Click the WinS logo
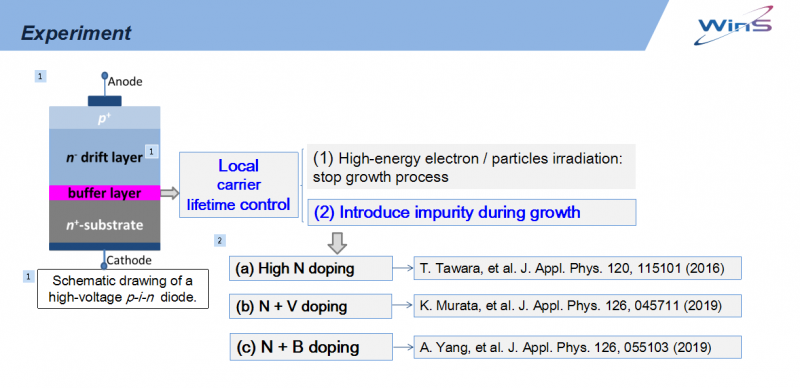This screenshot has height=388, width=800. click(x=735, y=26)
